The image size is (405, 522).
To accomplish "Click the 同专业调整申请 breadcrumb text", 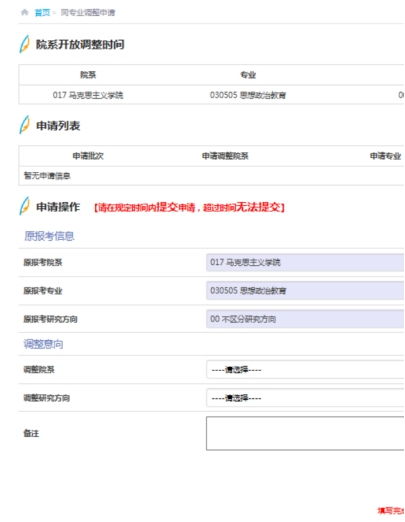I will click(88, 13).
